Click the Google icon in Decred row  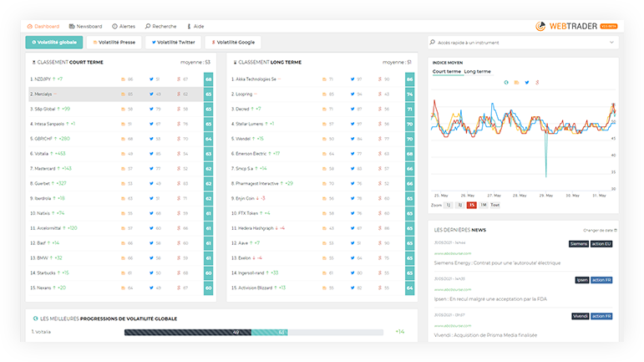pyautogui.click(x=380, y=109)
